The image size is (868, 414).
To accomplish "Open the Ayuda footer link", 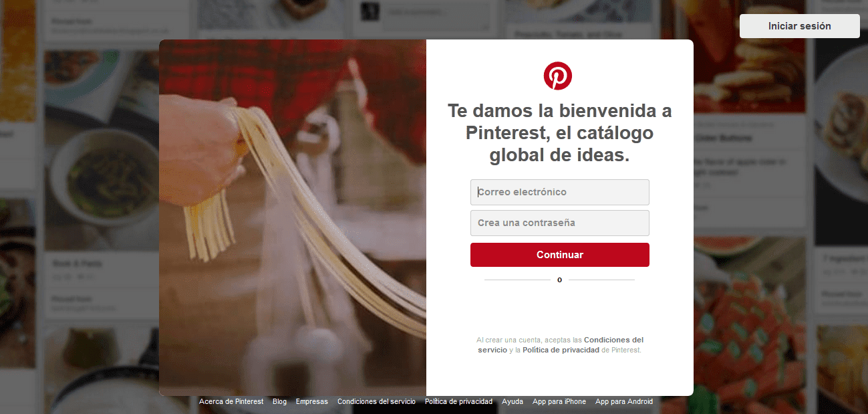I will pyautogui.click(x=513, y=401).
